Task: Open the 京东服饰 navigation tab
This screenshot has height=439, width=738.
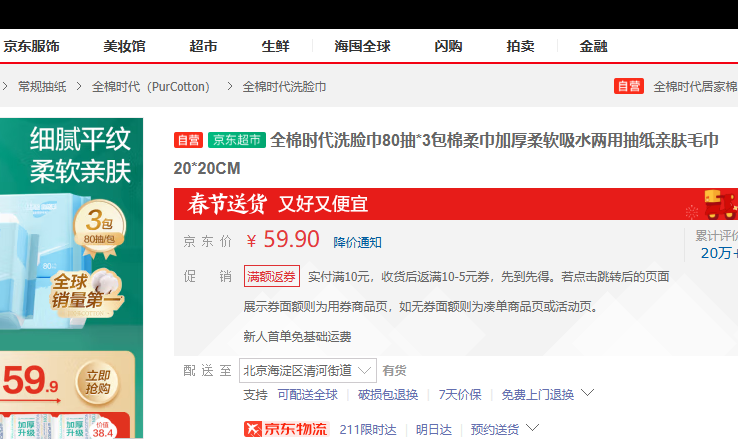Action: [31, 46]
